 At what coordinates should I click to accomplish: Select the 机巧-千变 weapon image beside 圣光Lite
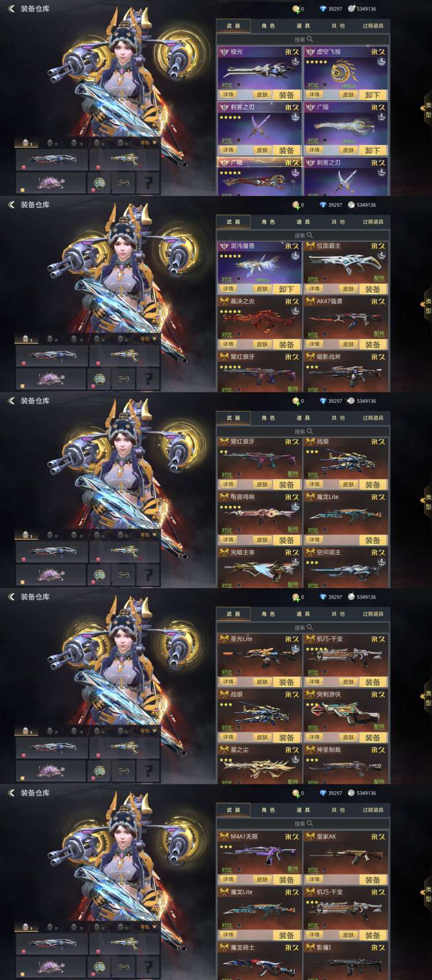(344, 657)
